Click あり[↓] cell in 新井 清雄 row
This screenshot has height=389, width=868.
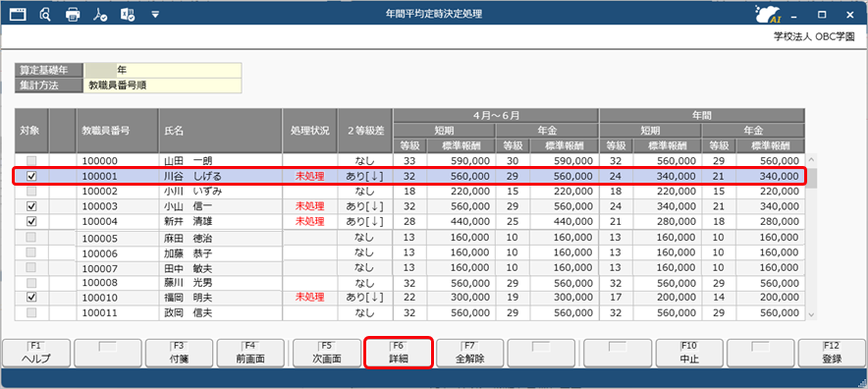tap(365, 221)
